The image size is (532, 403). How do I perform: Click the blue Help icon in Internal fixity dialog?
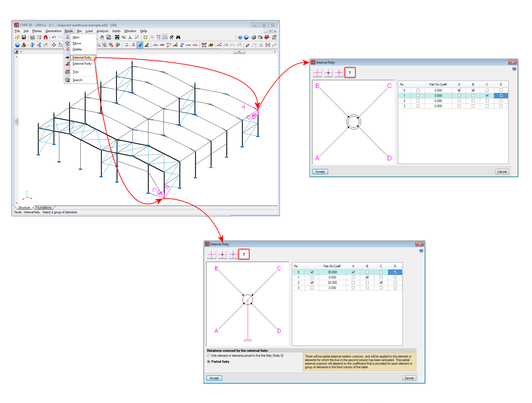(x=514, y=69)
